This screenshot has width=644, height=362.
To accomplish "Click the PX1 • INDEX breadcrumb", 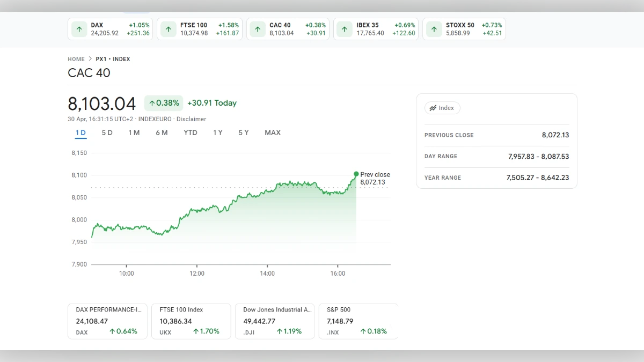I will pyautogui.click(x=113, y=59).
